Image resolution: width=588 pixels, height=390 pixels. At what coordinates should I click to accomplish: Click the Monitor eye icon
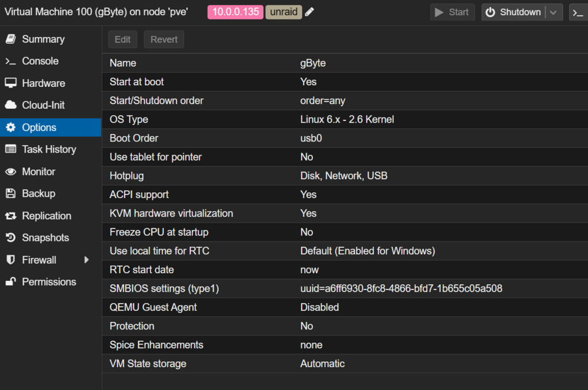pyautogui.click(x=11, y=172)
